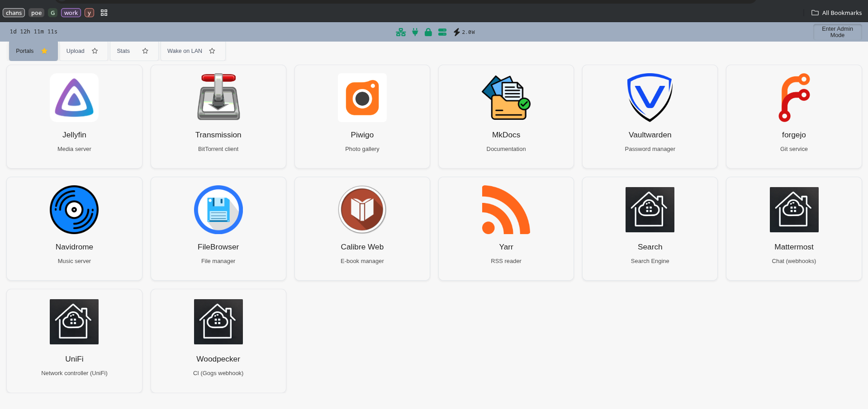
Task: Open the forgejo Git service icon
Action: click(794, 98)
